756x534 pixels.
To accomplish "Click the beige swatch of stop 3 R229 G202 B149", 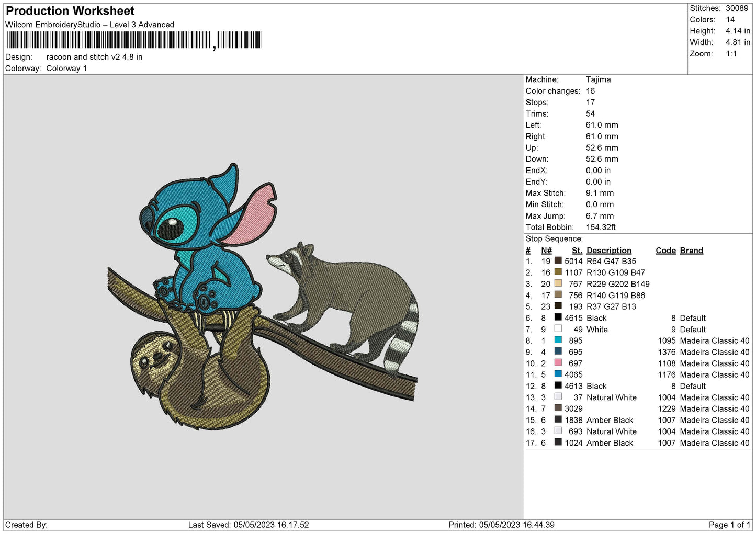I will click(558, 283).
